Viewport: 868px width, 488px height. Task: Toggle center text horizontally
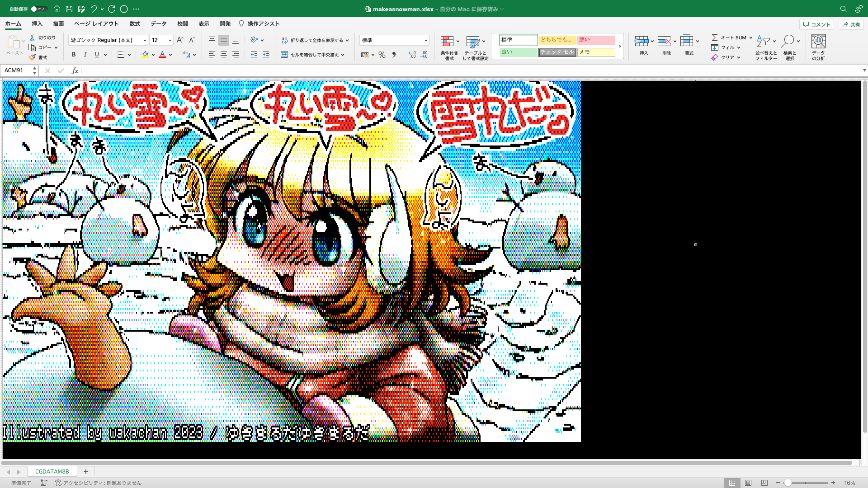click(x=223, y=55)
